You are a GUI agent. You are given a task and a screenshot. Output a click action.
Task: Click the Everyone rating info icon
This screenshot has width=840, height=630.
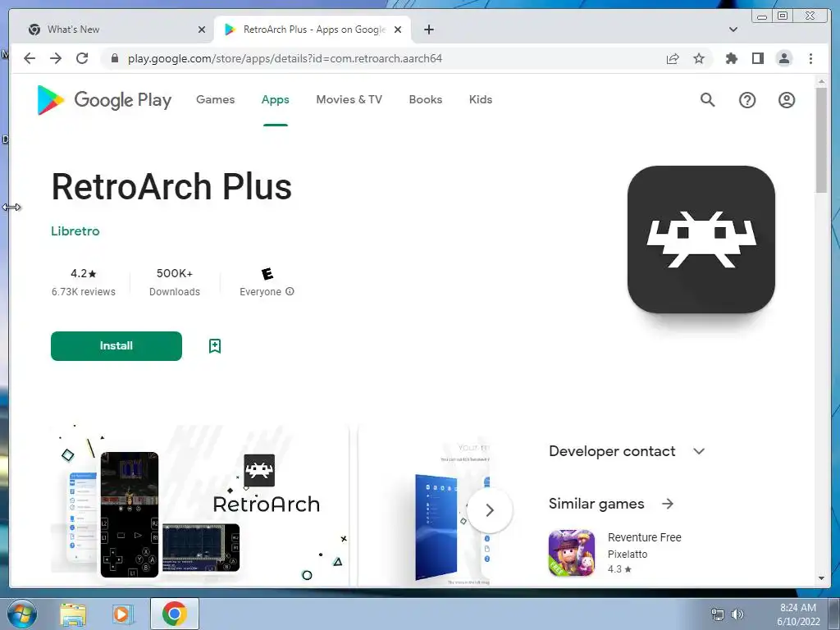(x=290, y=291)
